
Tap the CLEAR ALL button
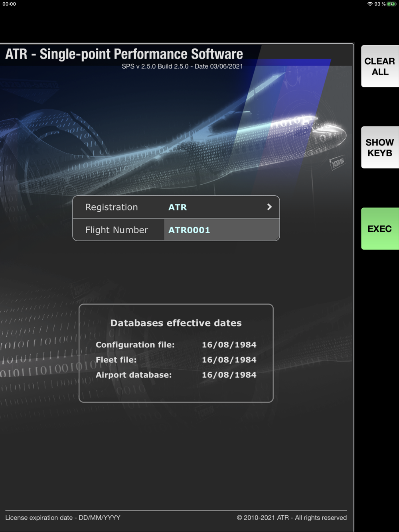[380, 66]
